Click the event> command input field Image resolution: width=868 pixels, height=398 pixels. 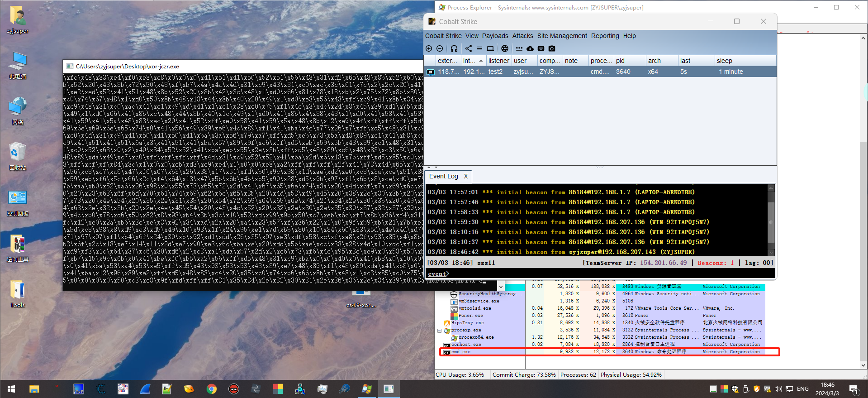pos(600,274)
